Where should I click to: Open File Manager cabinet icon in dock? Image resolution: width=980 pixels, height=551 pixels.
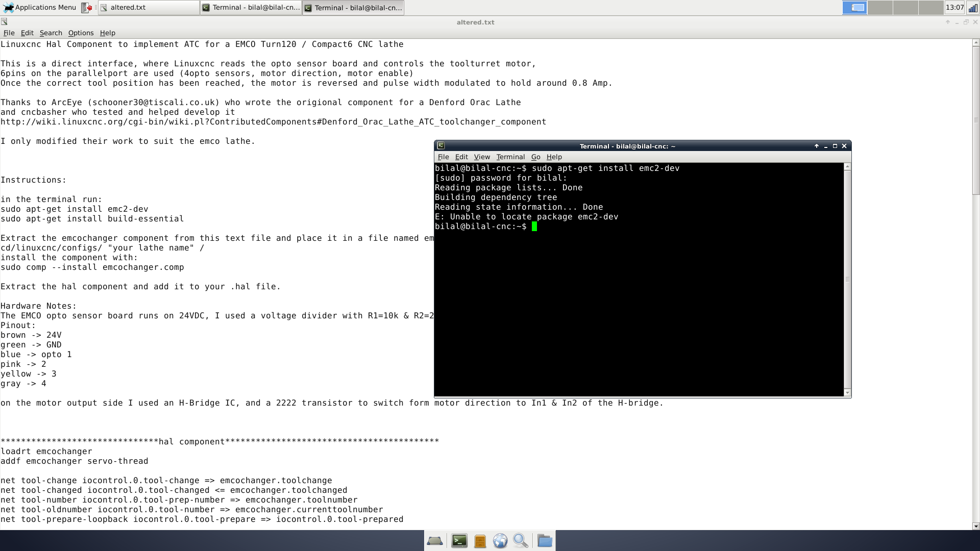[480, 541]
